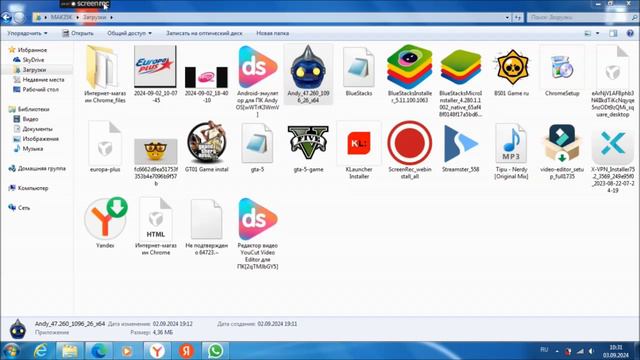Click the MAKZIK breadcrumb in address bar
The image size is (640, 360).
[x=61, y=18]
